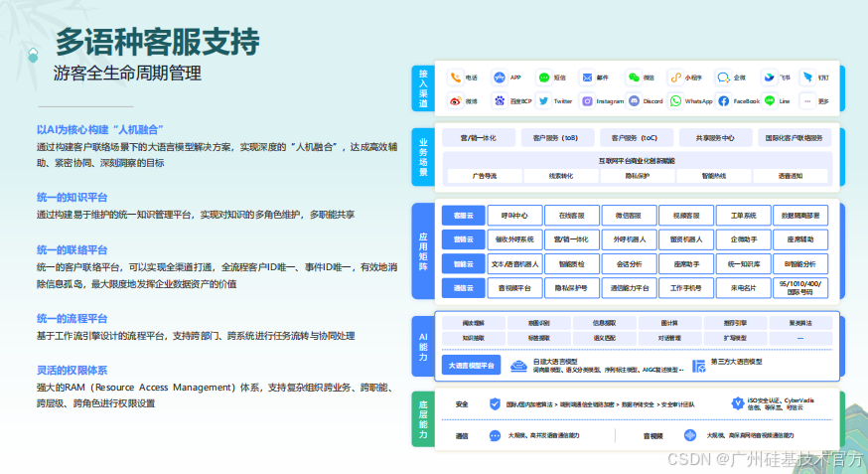Image resolution: width=868 pixels, height=474 pixels.
Task: Select the 业务场景 section tab
Action: pyautogui.click(x=423, y=157)
